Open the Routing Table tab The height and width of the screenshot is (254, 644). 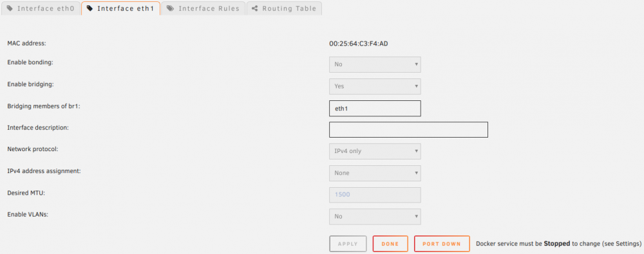[x=284, y=8]
